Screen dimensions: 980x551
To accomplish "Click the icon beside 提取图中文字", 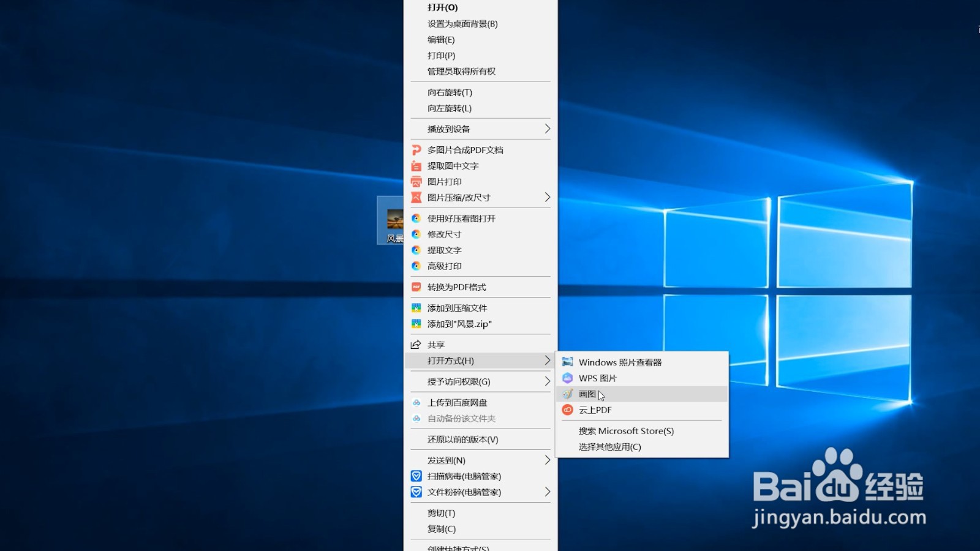I will click(x=416, y=166).
